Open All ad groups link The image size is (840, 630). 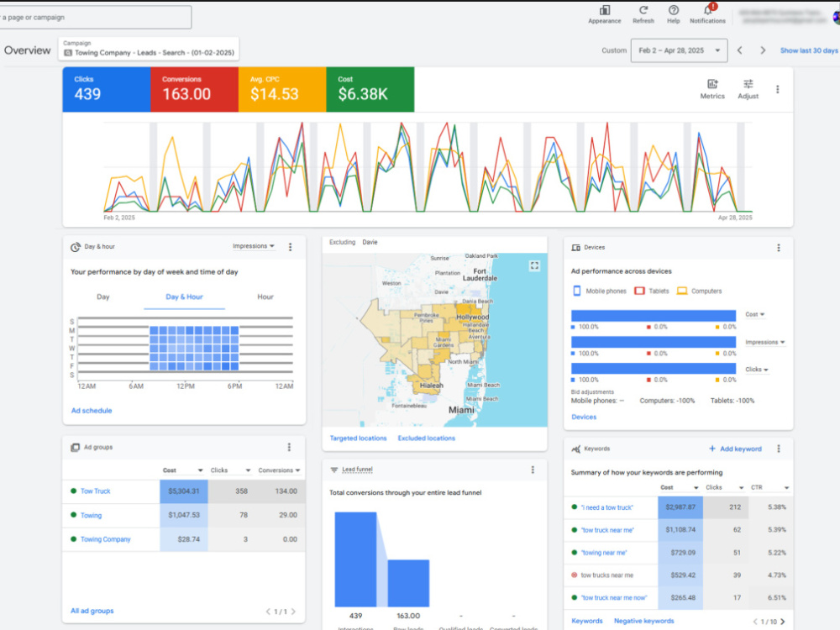(x=92, y=611)
